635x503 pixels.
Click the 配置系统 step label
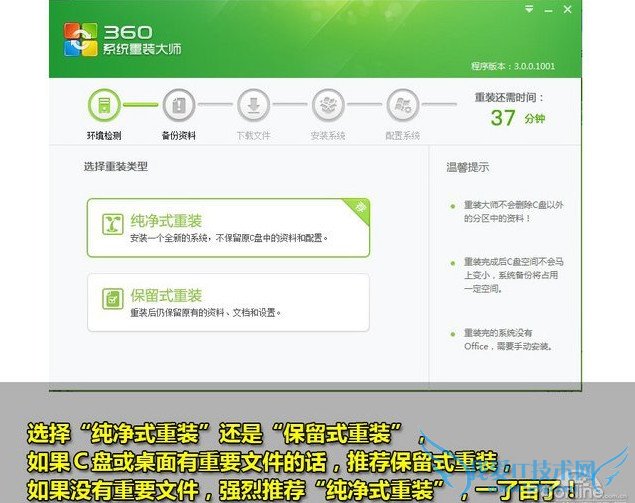[403, 136]
